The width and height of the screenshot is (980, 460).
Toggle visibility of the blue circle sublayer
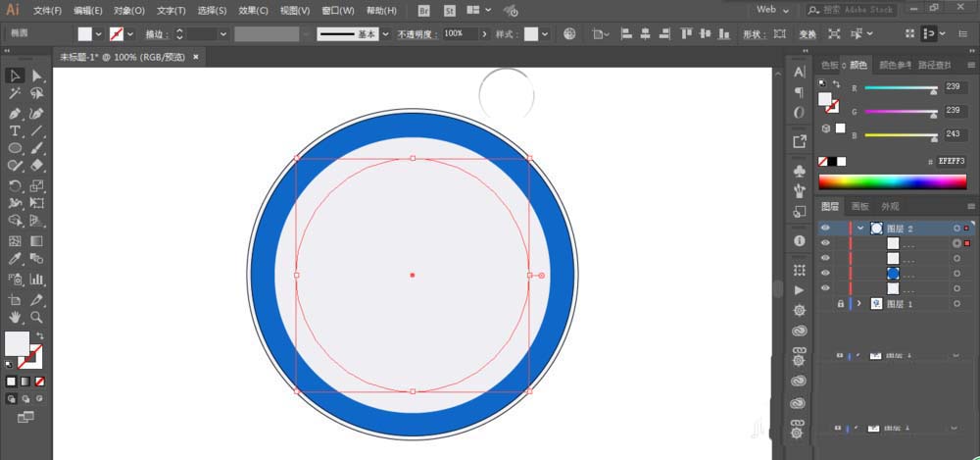pos(825,273)
